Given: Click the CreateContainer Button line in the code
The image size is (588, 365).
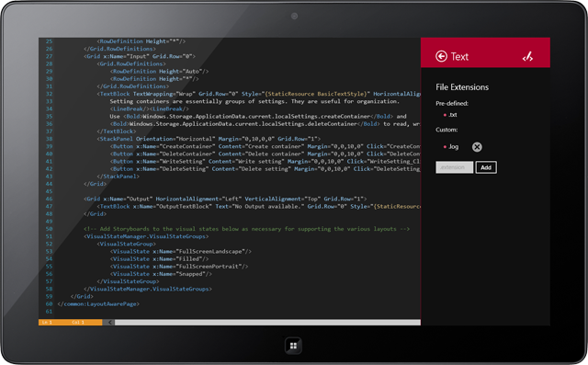Looking at the screenshot, I should (266, 146).
